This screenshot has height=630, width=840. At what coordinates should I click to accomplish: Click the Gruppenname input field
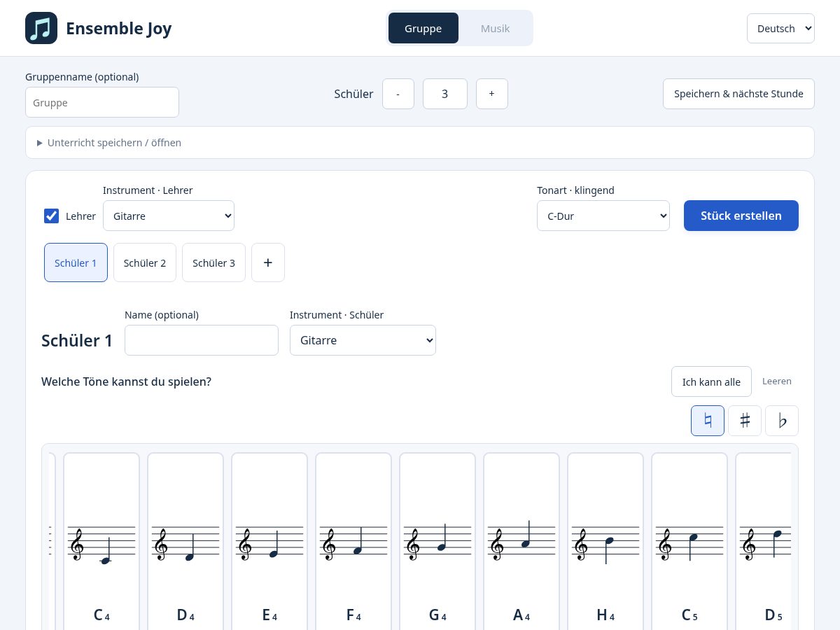point(102,102)
